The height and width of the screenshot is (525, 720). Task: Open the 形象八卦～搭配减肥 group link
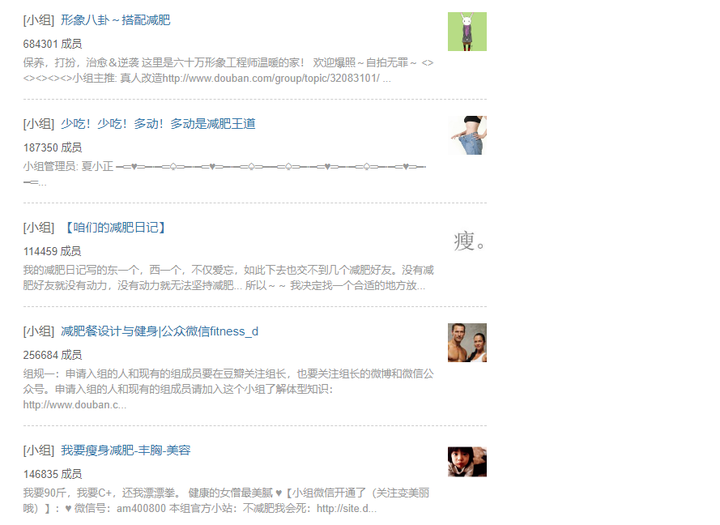[115, 20]
